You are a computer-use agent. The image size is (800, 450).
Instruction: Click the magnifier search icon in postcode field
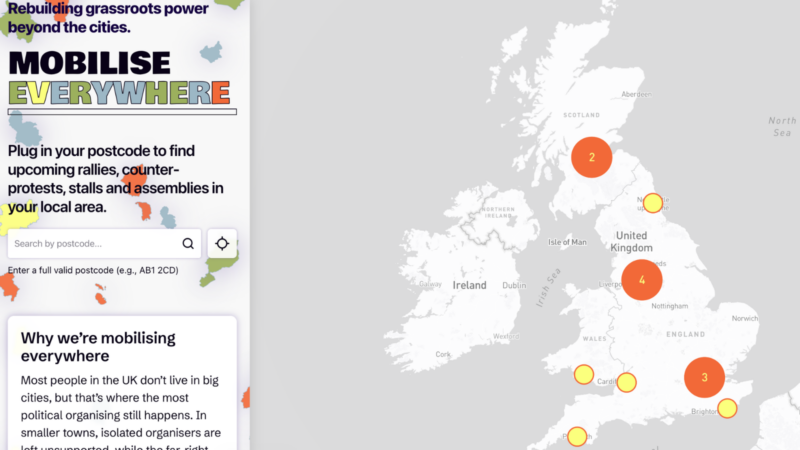click(x=188, y=243)
